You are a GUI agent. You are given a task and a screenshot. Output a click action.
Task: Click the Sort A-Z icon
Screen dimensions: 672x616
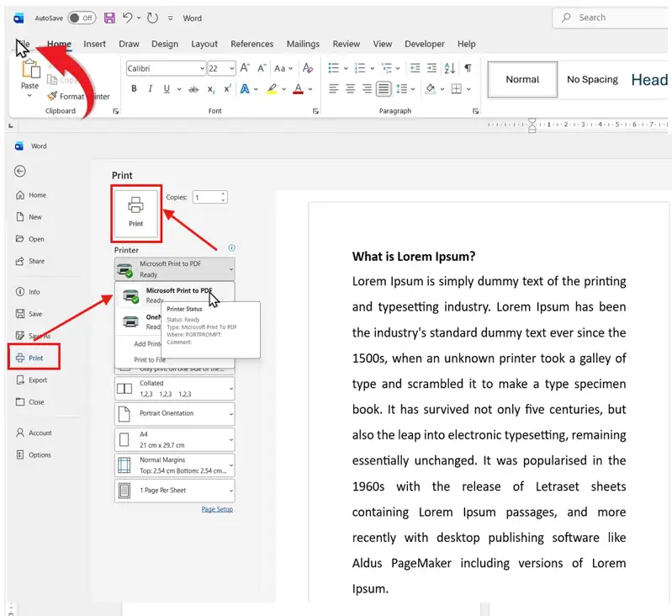(450, 67)
